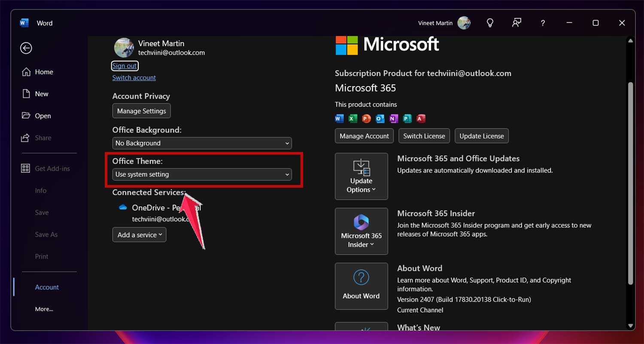Select the PowerPoint product icon
The height and width of the screenshot is (344, 644).
[x=366, y=119]
